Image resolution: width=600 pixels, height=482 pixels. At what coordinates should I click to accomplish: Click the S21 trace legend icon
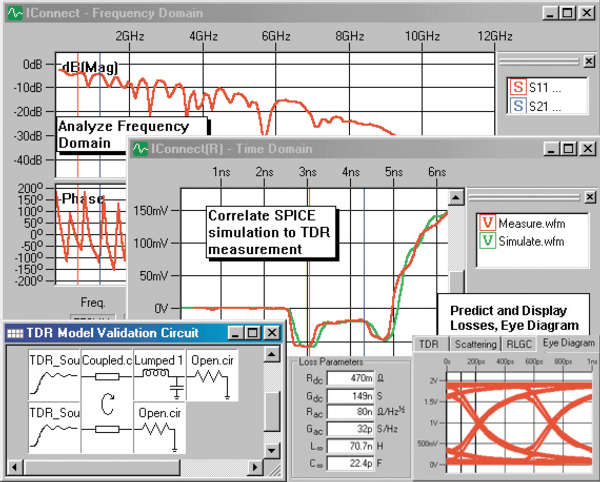[x=518, y=106]
